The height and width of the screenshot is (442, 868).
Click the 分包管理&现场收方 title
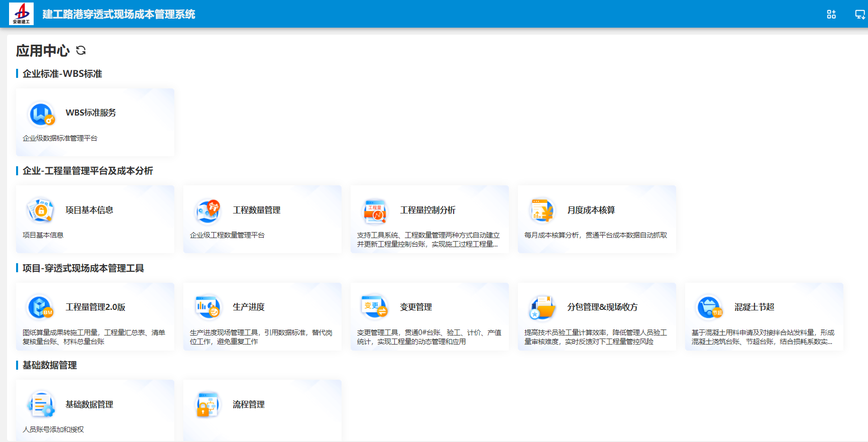click(x=602, y=307)
